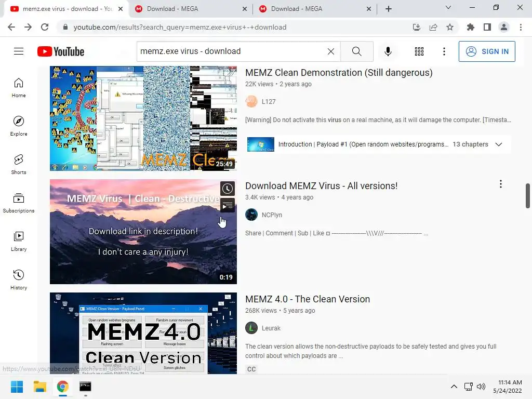Screen dimensions: 532x399
Task: Share this page from the address bar
Action: point(433,27)
